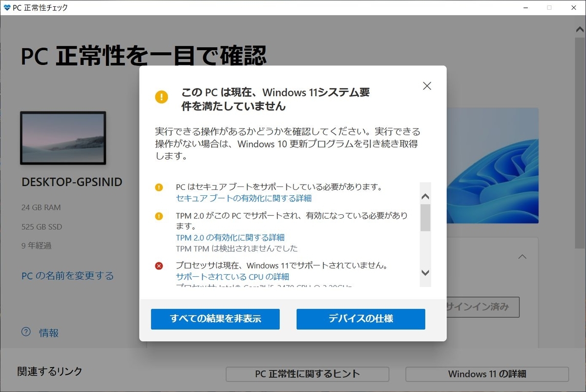This screenshot has height=392, width=586.
Task: Click warning icon next to Secure Boot message
Action: coord(159,187)
